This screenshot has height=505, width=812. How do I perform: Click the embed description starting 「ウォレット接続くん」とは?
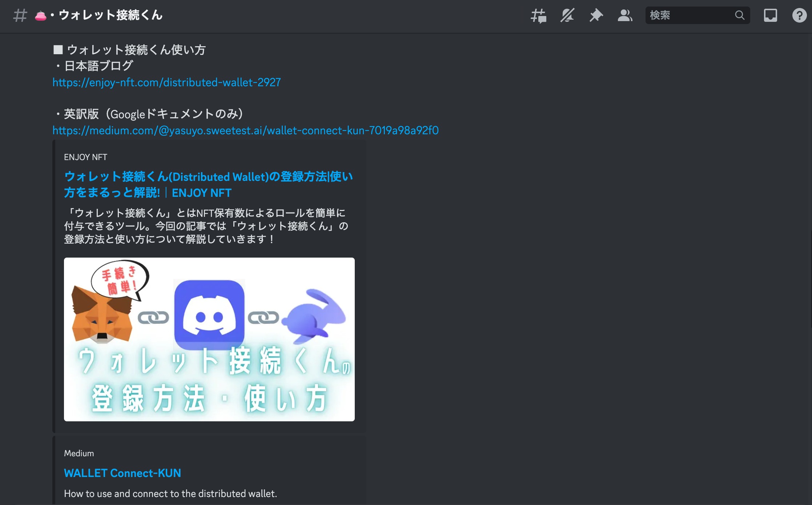click(206, 226)
